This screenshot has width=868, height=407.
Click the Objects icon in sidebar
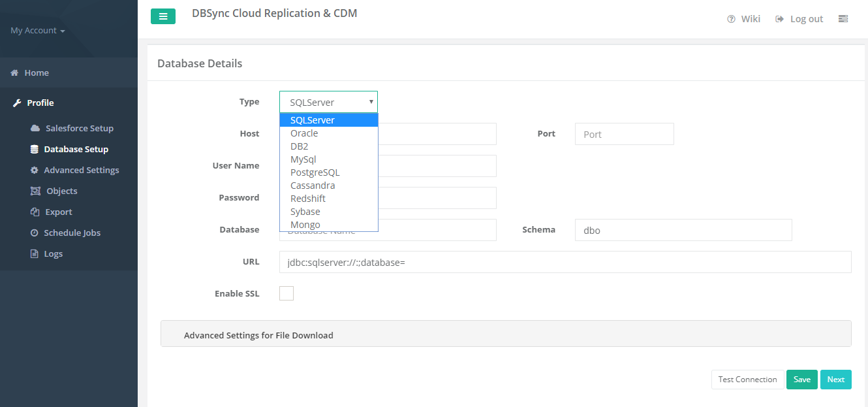(x=35, y=191)
